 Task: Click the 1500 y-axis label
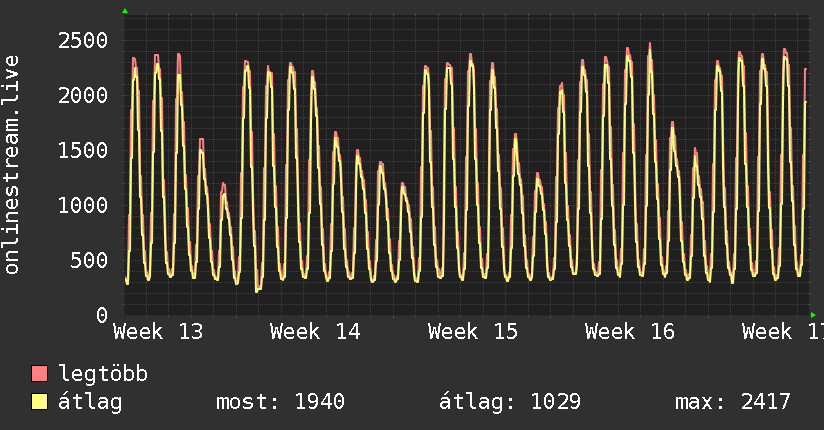(83, 150)
